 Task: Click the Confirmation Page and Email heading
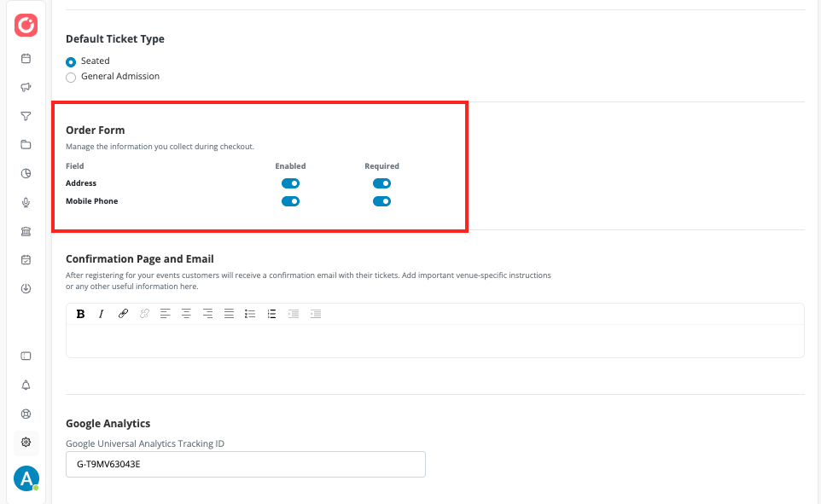click(x=140, y=259)
